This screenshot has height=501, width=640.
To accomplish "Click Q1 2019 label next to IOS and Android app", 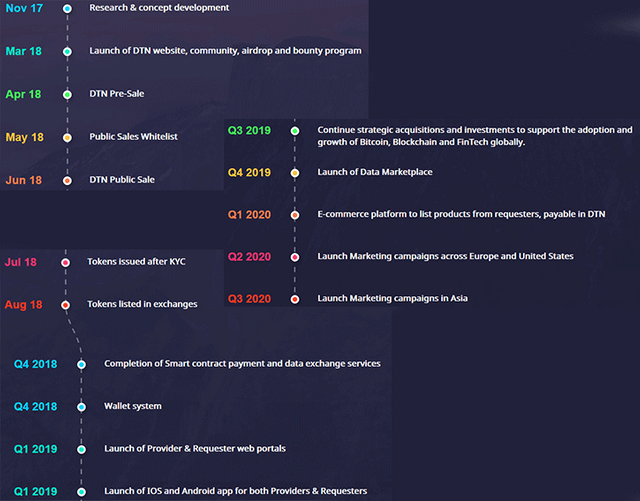I will coord(36,492).
